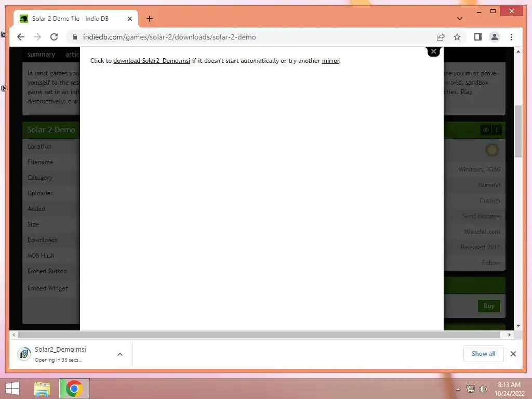Open the Windows Start menu

tap(12, 389)
